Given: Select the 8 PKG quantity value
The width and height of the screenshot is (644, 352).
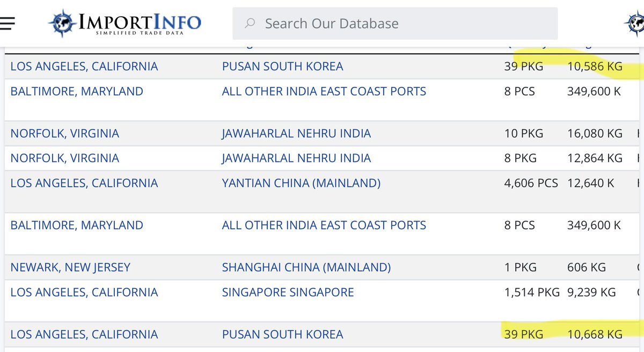Looking at the screenshot, I should click(521, 158).
